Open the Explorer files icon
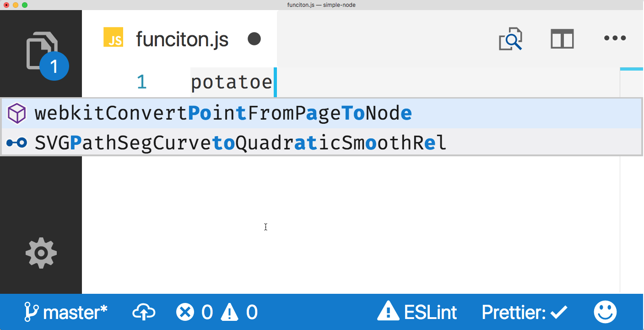Viewport: 644px width, 330px height. 41,51
